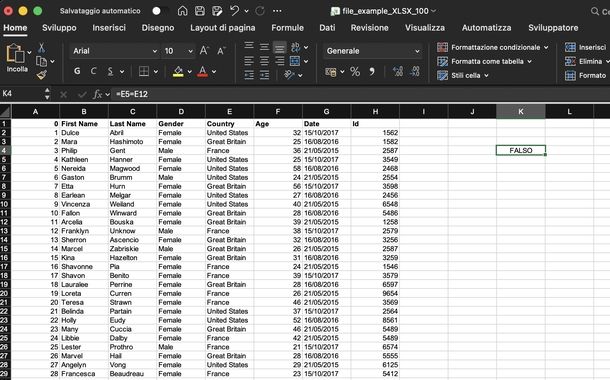Click the Save floppy disk icon
Screen dimensions: 610x380
[200, 11]
